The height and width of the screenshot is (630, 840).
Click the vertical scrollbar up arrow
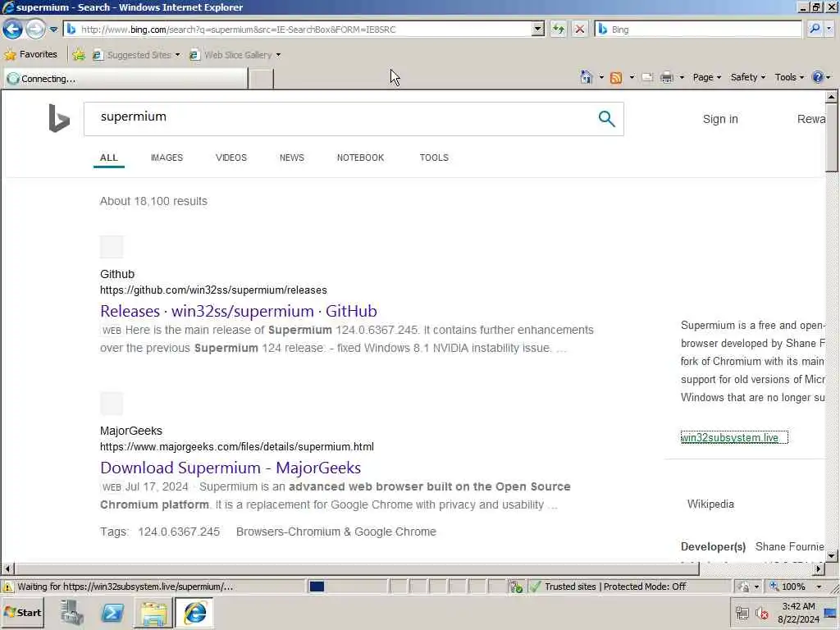pos(832,97)
